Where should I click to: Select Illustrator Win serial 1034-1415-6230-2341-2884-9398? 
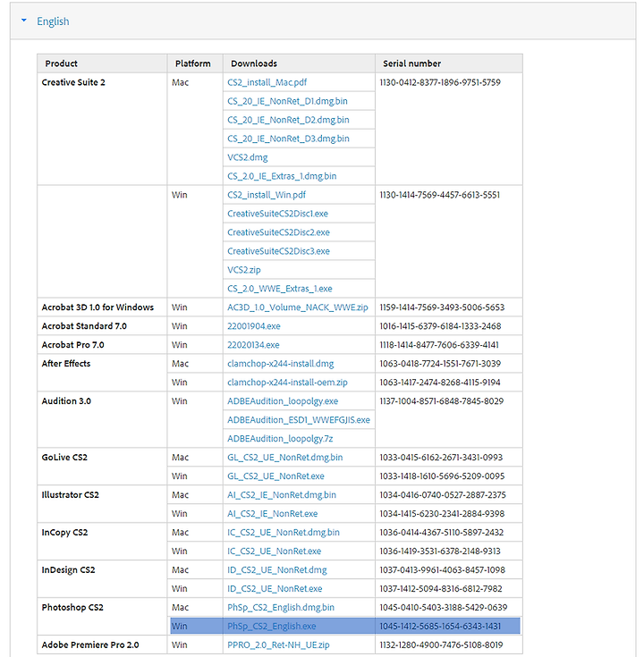click(x=443, y=514)
